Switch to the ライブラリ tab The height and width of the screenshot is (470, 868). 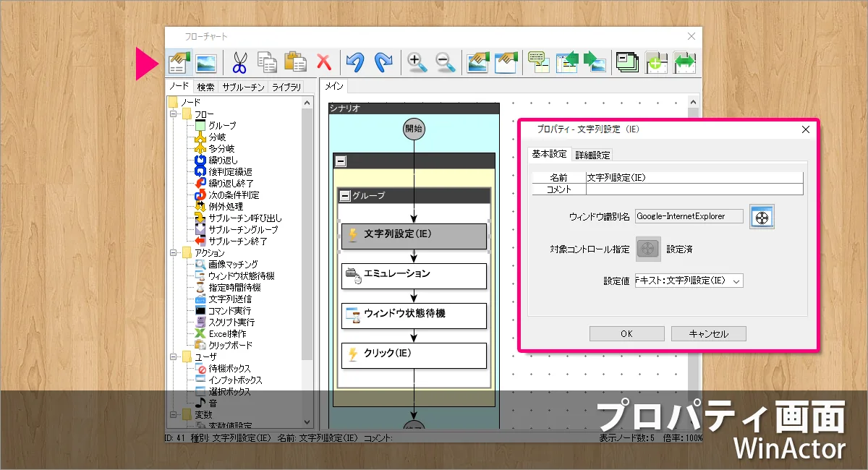[286, 87]
